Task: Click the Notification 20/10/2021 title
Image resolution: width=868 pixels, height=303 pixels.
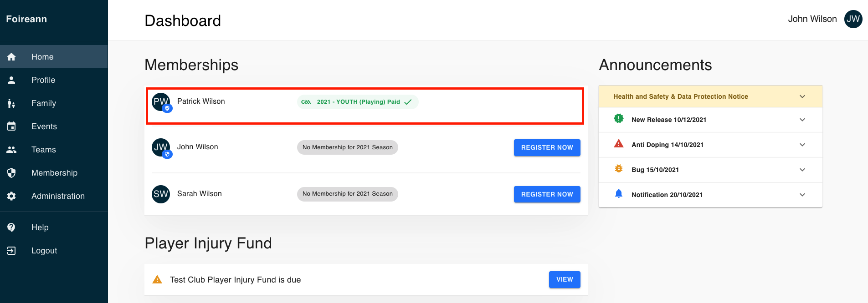Action: (667, 195)
